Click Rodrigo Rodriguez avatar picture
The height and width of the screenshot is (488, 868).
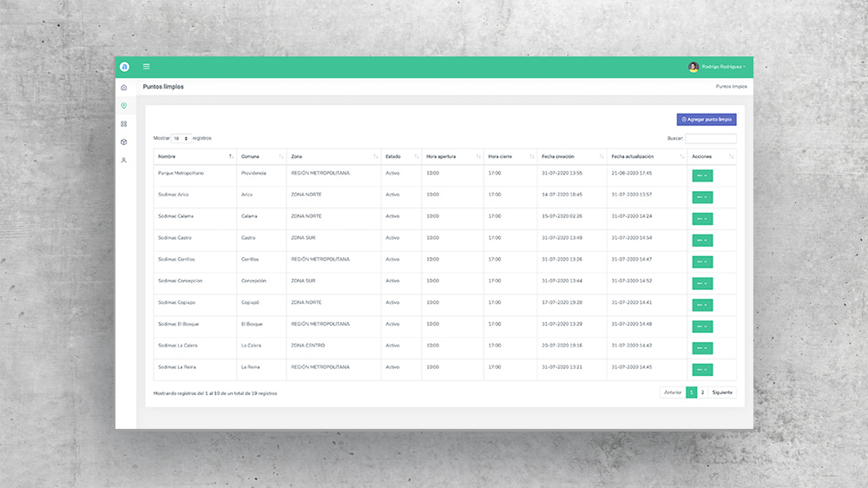[x=693, y=67]
